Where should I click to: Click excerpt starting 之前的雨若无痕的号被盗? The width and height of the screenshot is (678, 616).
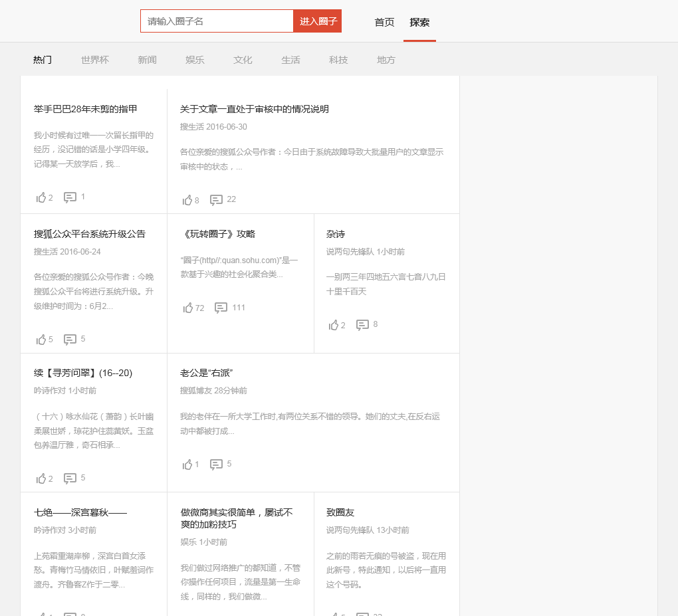[386, 570]
